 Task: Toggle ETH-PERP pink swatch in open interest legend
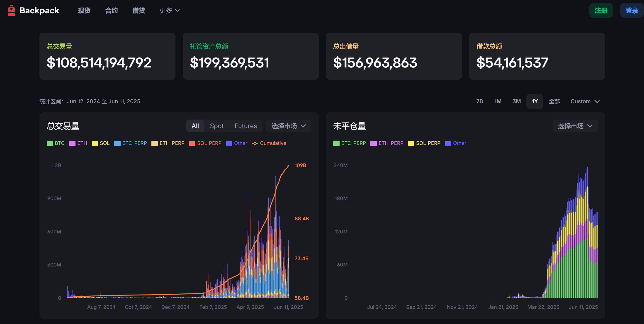(x=374, y=144)
